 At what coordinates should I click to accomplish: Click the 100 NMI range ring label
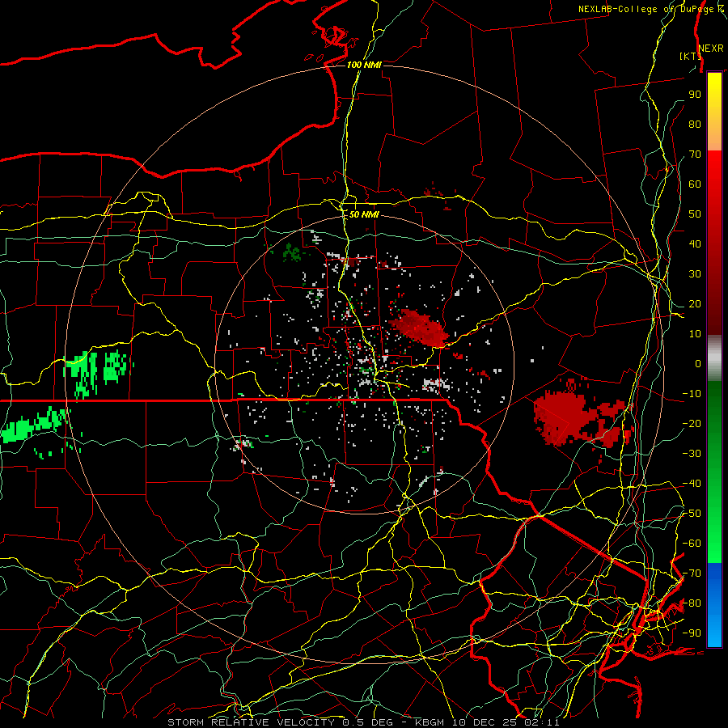point(364,65)
